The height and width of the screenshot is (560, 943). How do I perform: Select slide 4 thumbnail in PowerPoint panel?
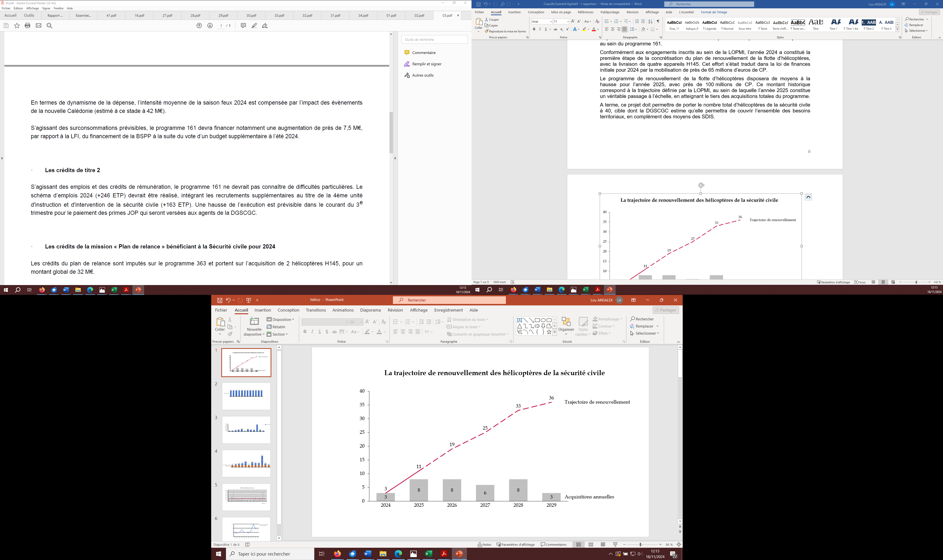click(246, 464)
